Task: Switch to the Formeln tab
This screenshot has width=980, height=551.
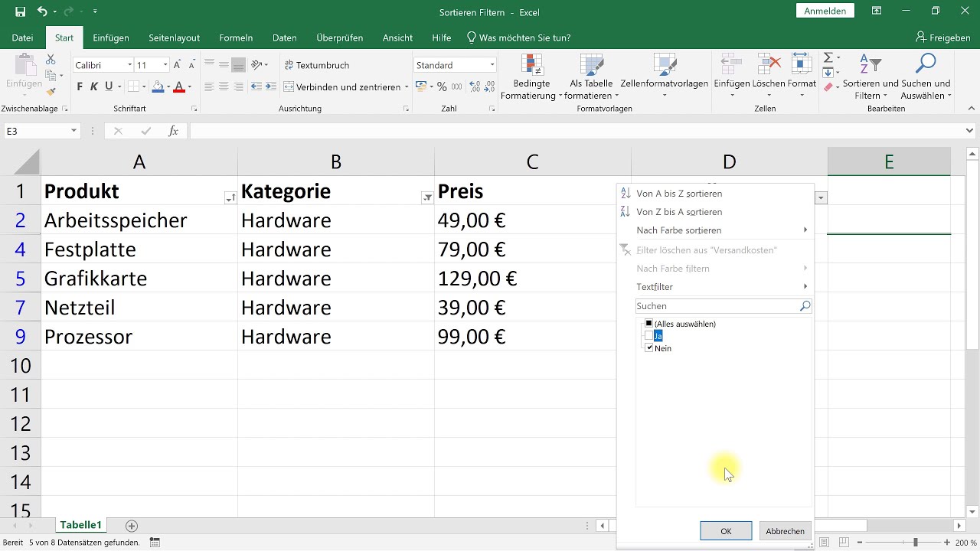Action: [236, 37]
